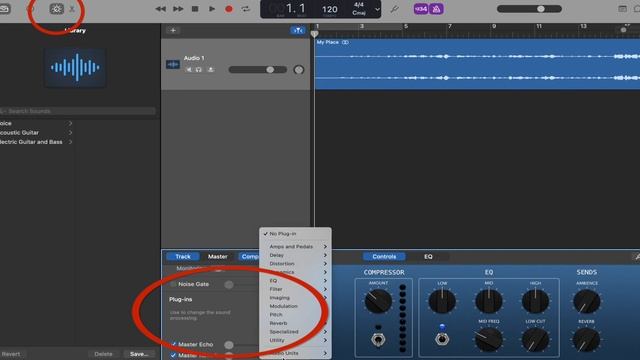Select No Plug-in in the popup menu

pyautogui.click(x=295, y=233)
